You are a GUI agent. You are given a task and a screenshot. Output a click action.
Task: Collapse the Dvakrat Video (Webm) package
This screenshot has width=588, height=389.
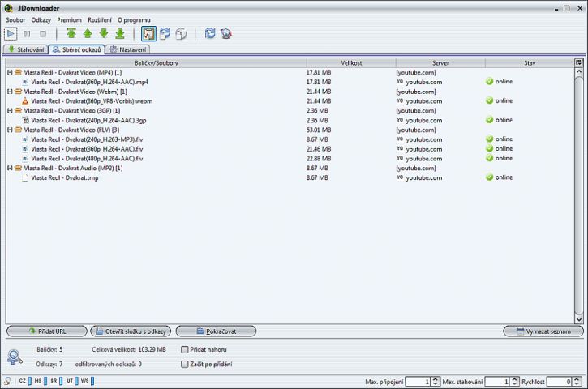[x=10, y=92]
